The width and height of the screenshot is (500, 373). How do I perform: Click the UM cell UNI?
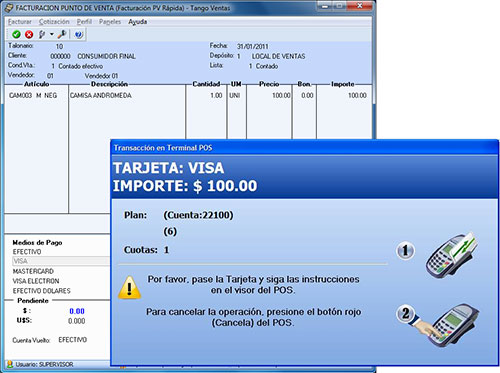tap(235, 95)
